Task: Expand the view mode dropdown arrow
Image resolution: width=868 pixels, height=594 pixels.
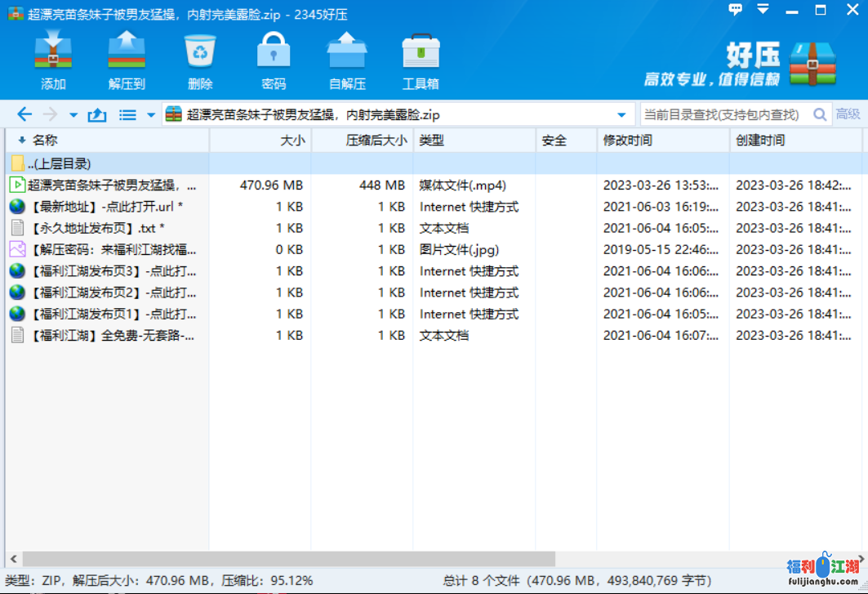Action: tap(150, 115)
